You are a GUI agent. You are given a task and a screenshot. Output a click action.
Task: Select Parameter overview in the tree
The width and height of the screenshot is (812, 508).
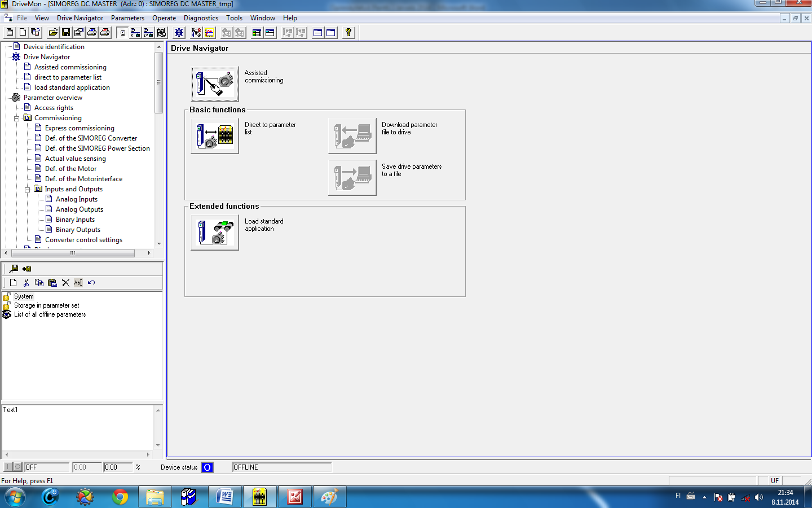click(53, 98)
